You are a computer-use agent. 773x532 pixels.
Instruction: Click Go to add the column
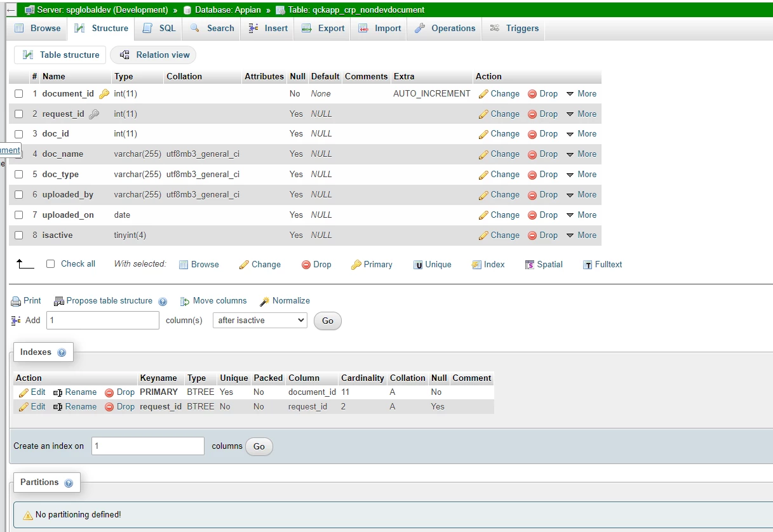click(328, 321)
